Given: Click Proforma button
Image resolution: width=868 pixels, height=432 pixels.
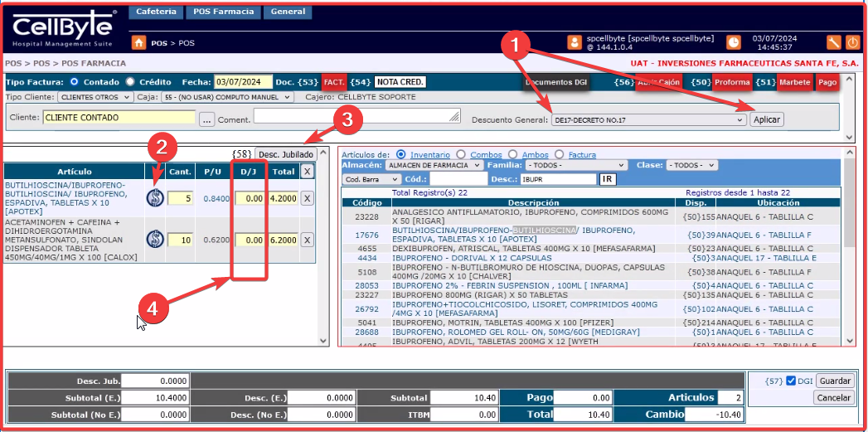Looking at the screenshot, I should coord(732,82).
